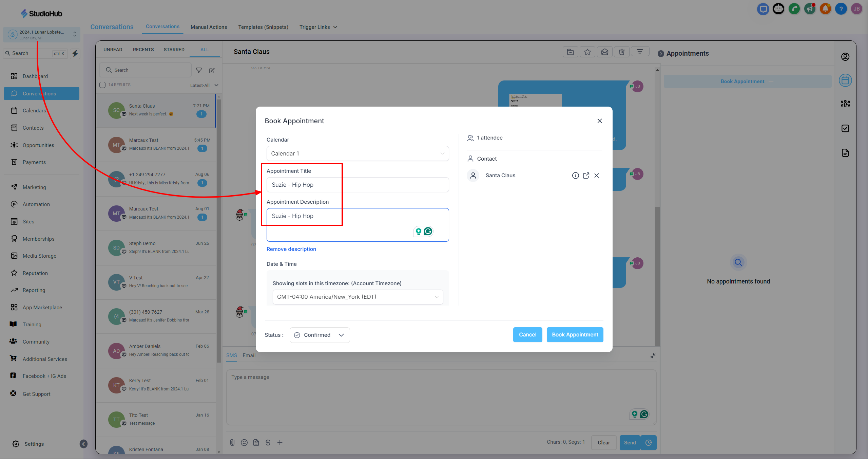Toggle the select-all checkbox next to 14 Results
The image size is (868, 459).
[x=102, y=85]
